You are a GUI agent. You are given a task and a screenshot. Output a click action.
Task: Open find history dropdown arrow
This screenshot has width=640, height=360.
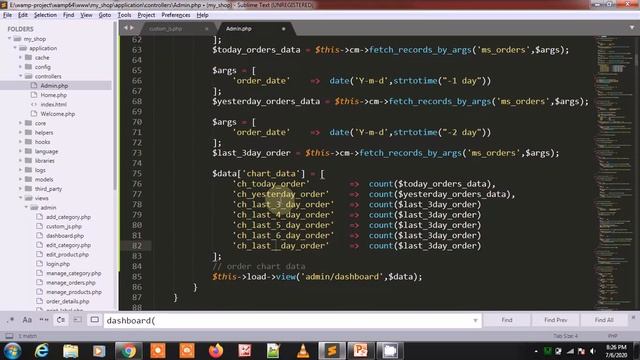(475, 320)
